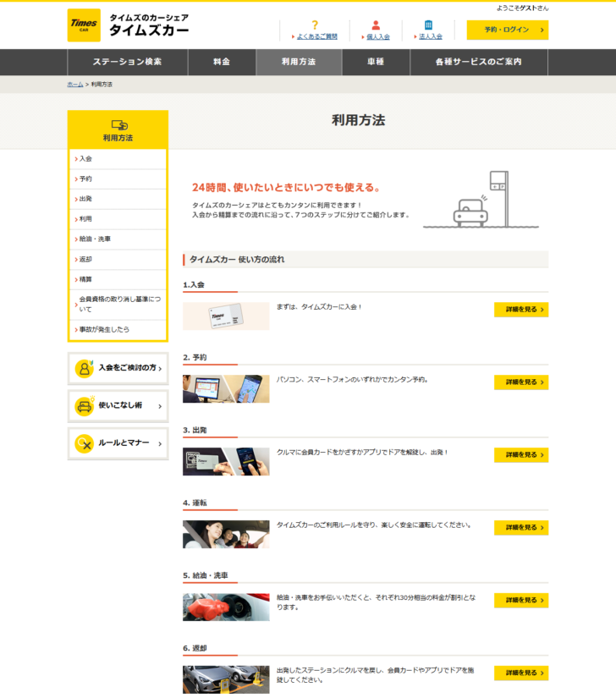Viewport: 616px width, 698px height.
Task: Select 返却 in the sidebar
Action: click(118, 260)
